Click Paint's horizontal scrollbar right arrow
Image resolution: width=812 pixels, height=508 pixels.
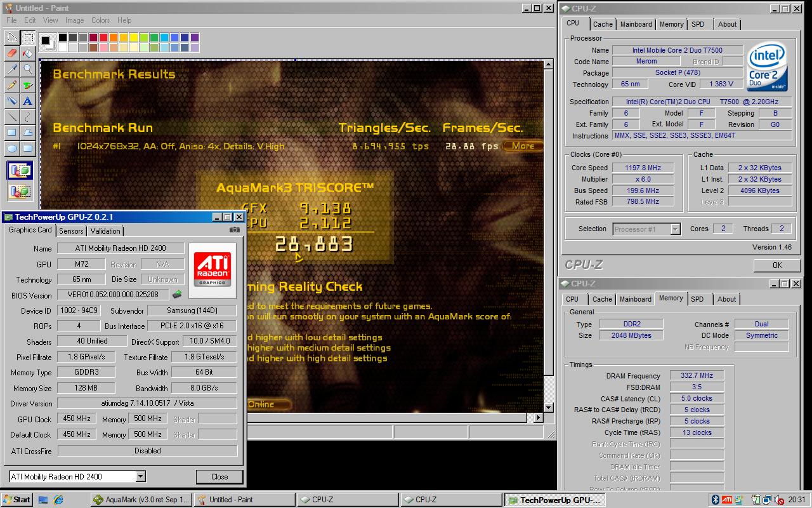point(539,417)
